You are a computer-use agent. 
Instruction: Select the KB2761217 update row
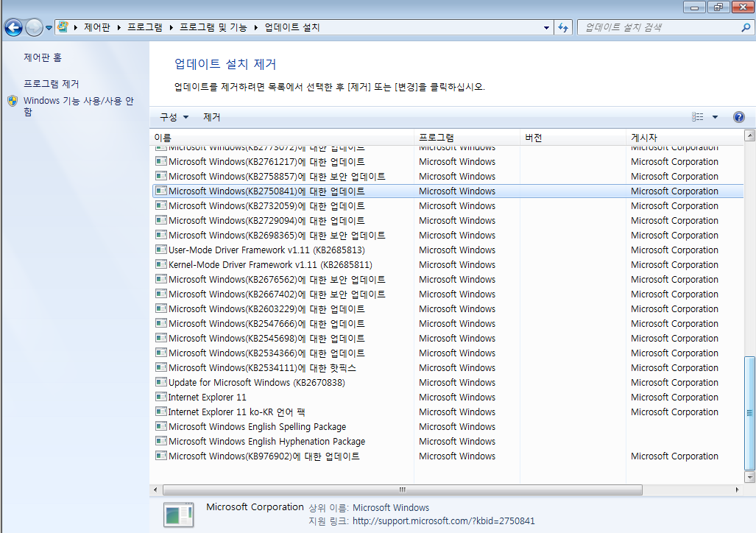[448, 161]
